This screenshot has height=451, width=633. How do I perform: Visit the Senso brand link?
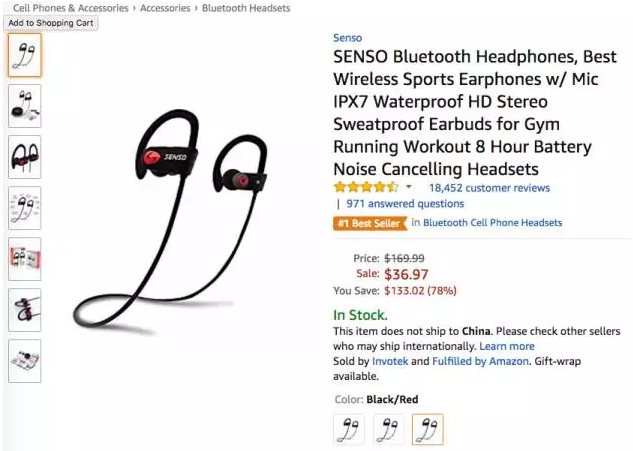pos(347,38)
